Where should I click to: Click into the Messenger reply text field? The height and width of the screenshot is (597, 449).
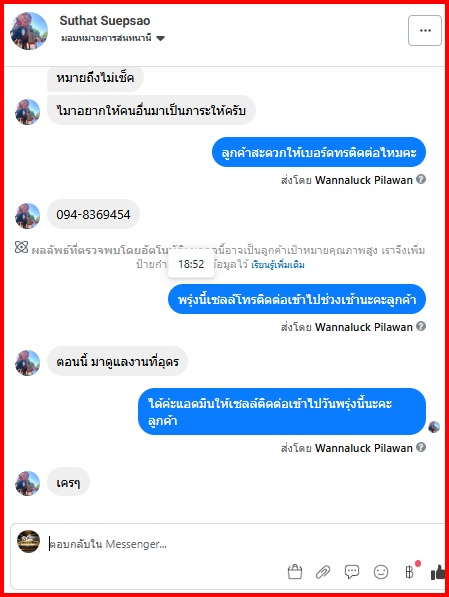(x=244, y=544)
